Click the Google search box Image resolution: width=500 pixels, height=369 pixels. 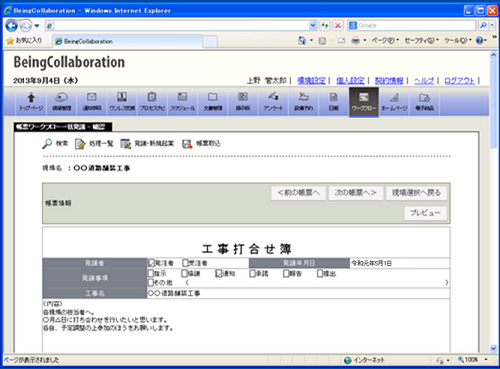pyautogui.click(x=411, y=25)
